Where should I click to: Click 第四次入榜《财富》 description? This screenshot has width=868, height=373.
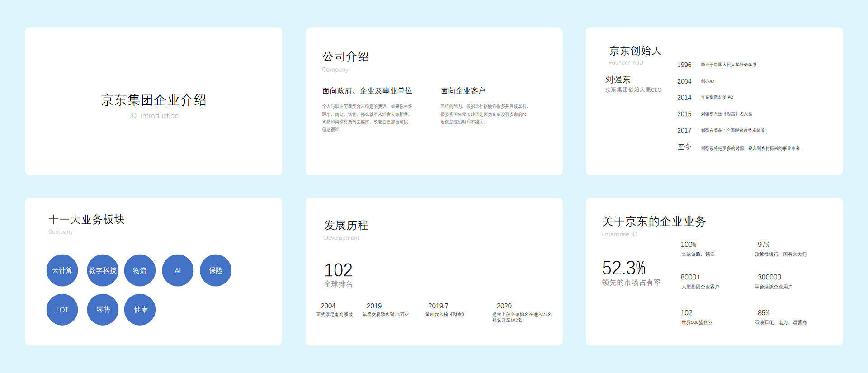point(445,315)
